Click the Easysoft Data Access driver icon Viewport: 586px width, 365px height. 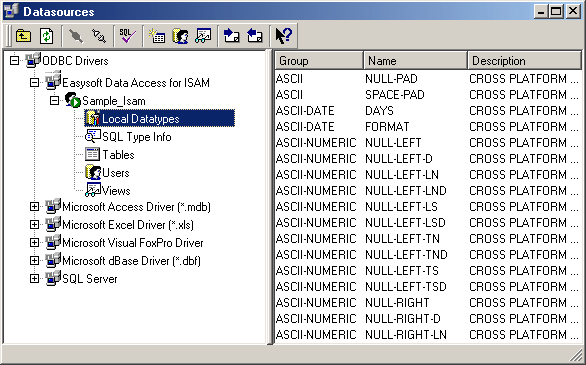[53, 81]
